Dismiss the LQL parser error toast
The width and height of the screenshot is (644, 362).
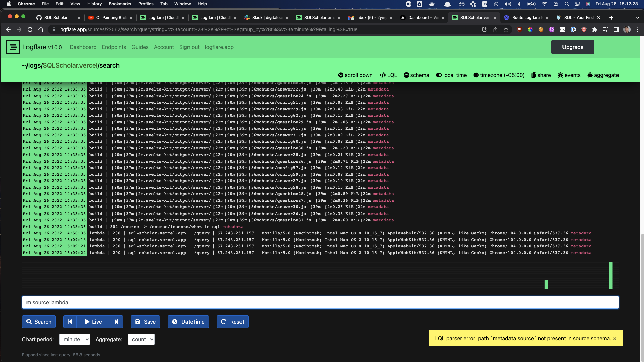pos(615,338)
